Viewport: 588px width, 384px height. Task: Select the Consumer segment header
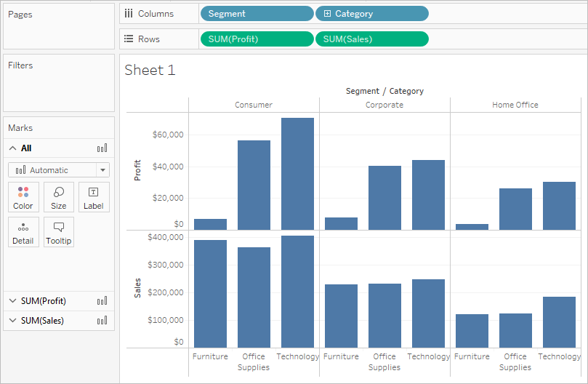(x=254, y=105)
